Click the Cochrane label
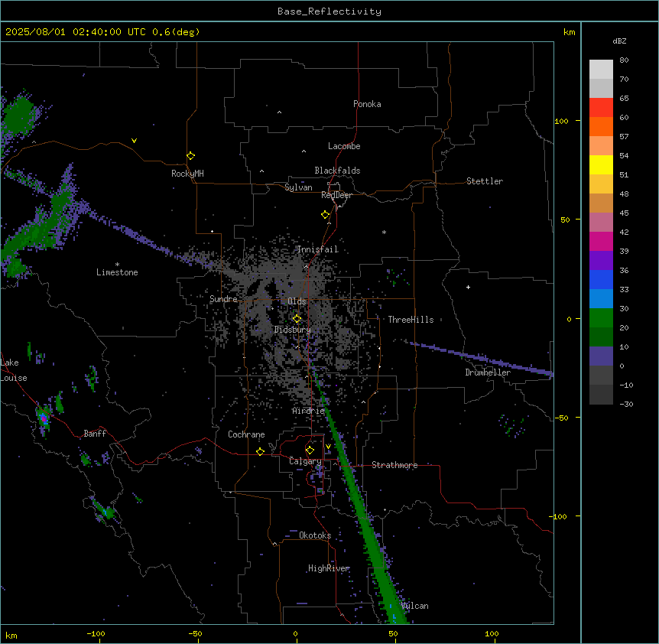 coord(246,434)
